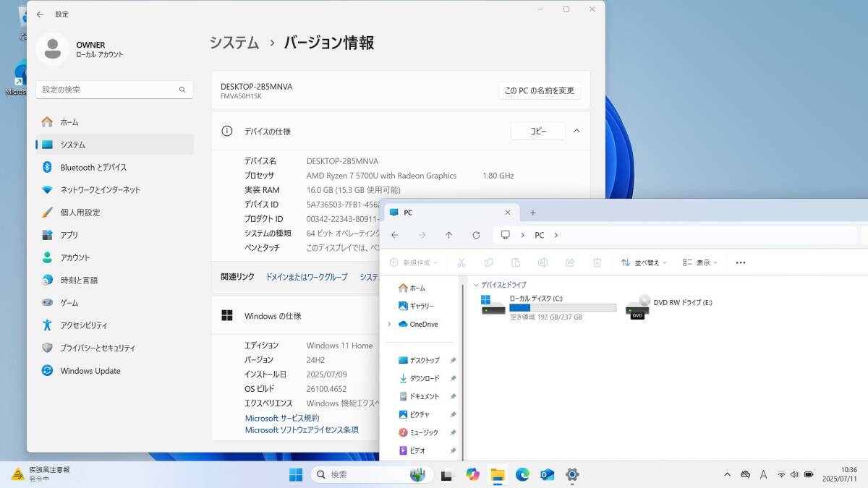The height and width of the screenshot is (488, 868).
Task: Open the Copilot icon on the taskbar
Action: [x=473, y=474]
